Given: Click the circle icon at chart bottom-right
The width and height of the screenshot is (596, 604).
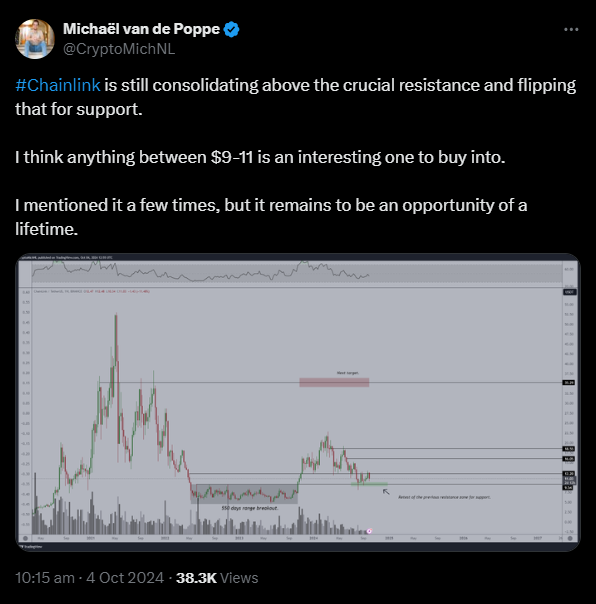Looking at the screenshot, I should coord(570,538).
